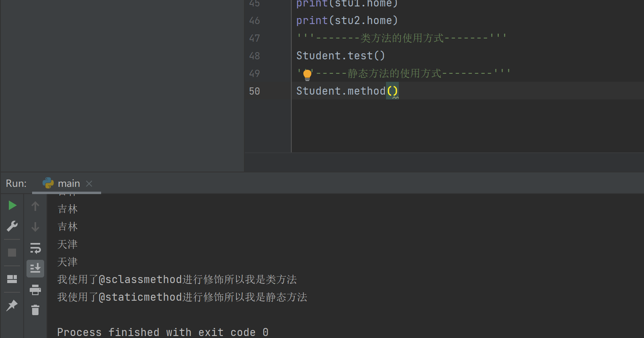
Task: Restore layout icon in Run panel
Action: [x=12, y=279]
